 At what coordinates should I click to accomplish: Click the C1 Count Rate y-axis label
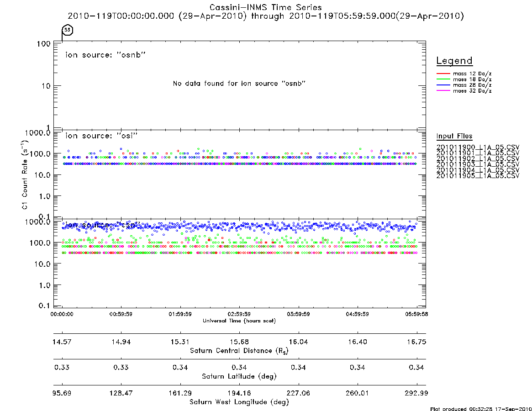[25, 175]
